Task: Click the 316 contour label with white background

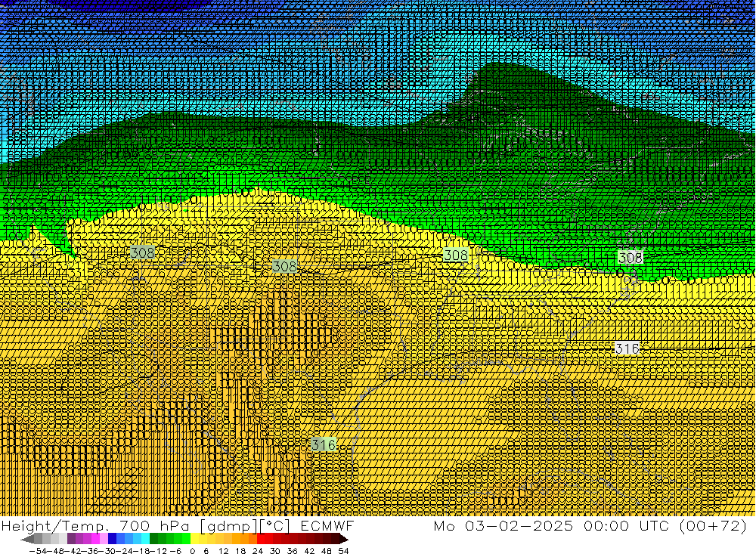Action: tap(627, 348)
